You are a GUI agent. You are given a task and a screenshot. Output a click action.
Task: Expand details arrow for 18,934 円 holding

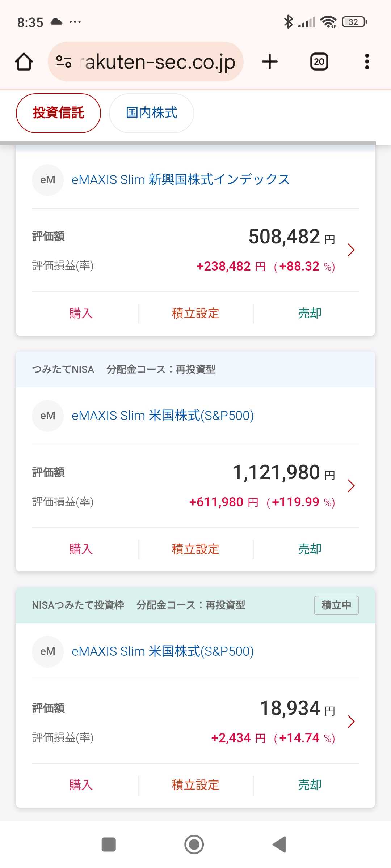(350, 722)
